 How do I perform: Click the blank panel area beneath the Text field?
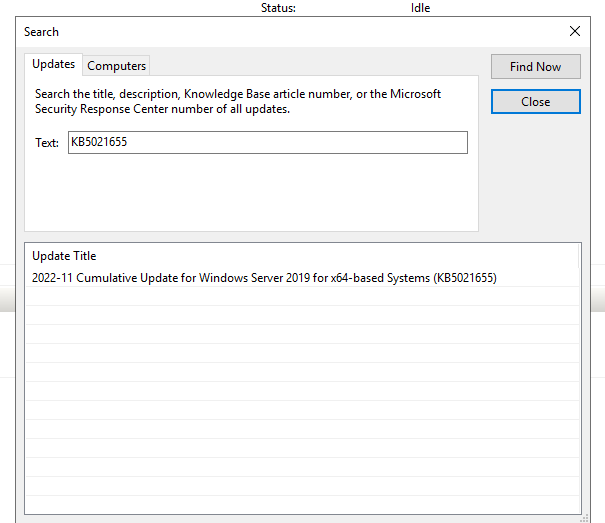point(251,193)
